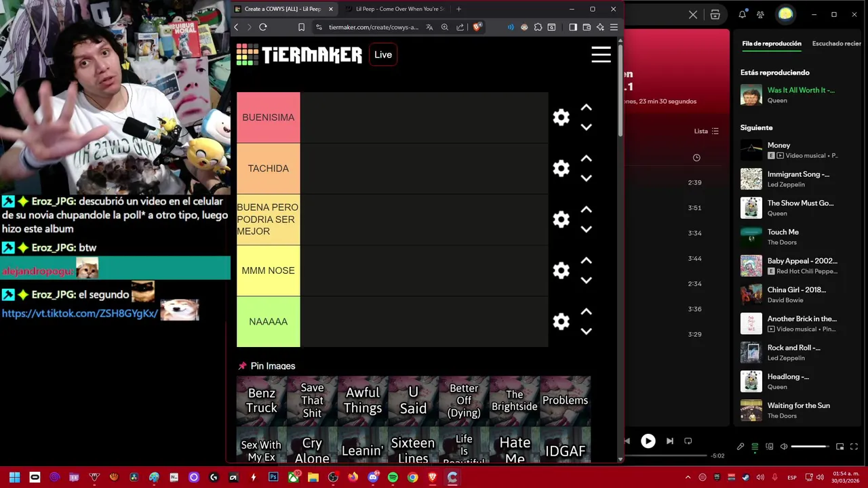Click the TierMaker logo

299,55
